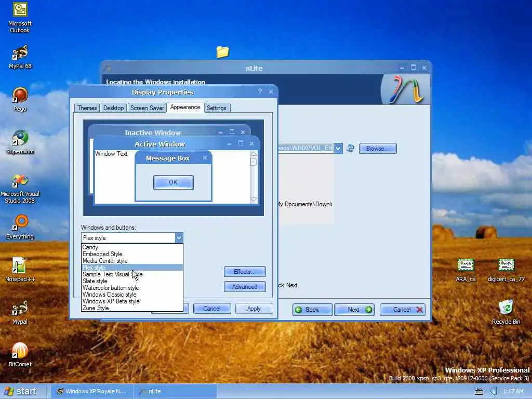
Task: Launch MyPal 68 desktop shortcut
Action: click(x=20, y=57)
